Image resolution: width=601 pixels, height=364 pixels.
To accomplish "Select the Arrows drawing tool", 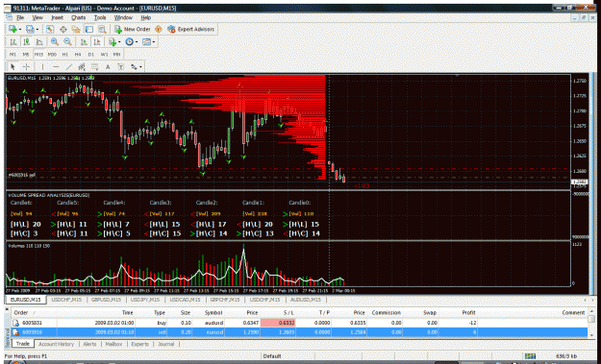I will click(x=134, y=67).
